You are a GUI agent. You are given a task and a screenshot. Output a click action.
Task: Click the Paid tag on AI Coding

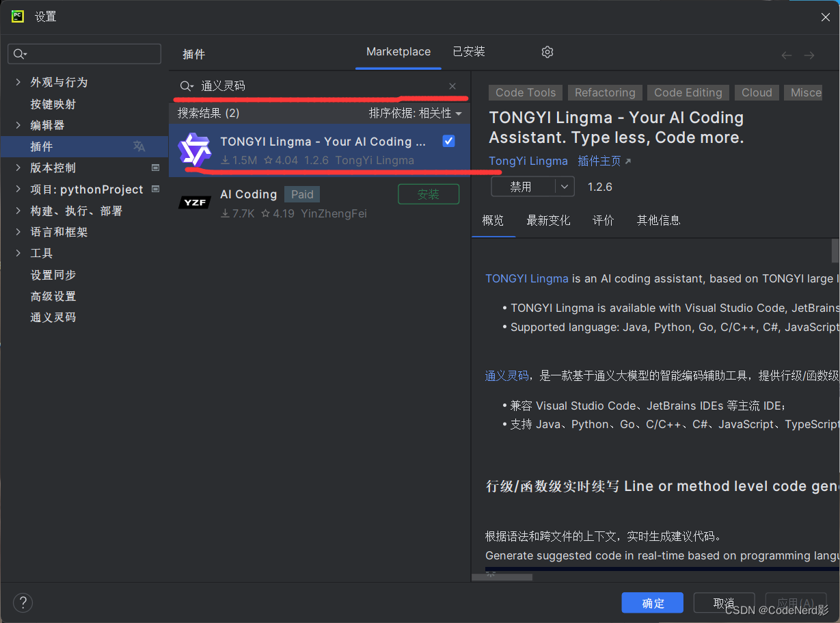(x=302, y=194)
